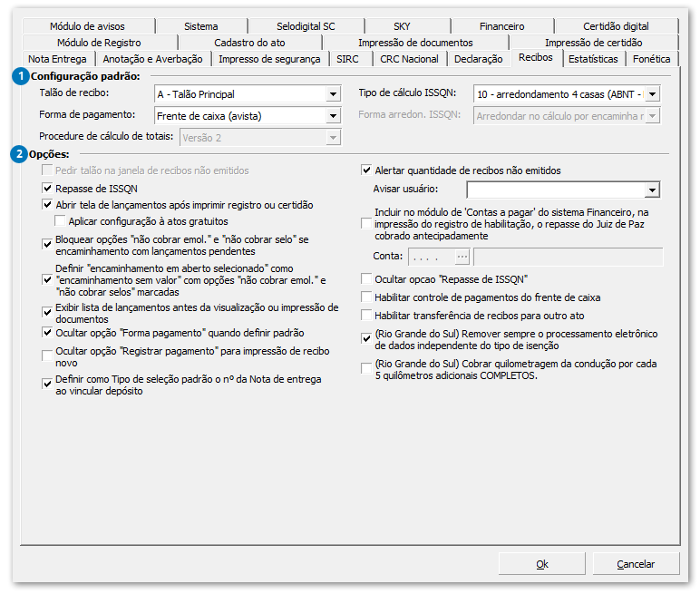Click the Cancelar button
This screenshot has width=700, height=594.
(x=636, y=564)
